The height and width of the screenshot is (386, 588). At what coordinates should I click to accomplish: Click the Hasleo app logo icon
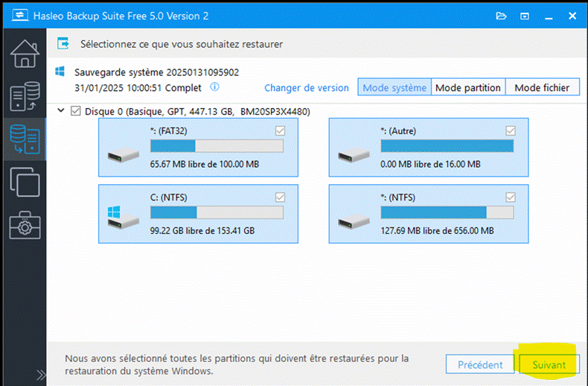point(19,16)
